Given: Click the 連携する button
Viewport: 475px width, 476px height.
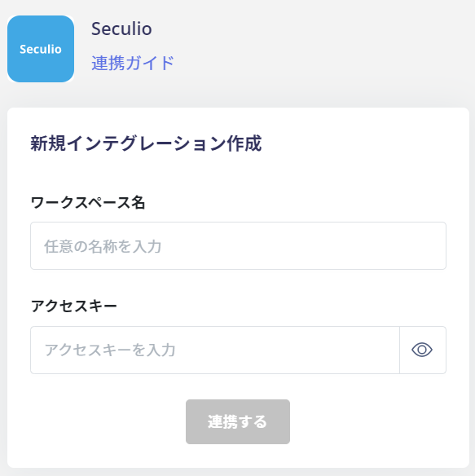Looking at the screenshot, I should pos(238,421).
